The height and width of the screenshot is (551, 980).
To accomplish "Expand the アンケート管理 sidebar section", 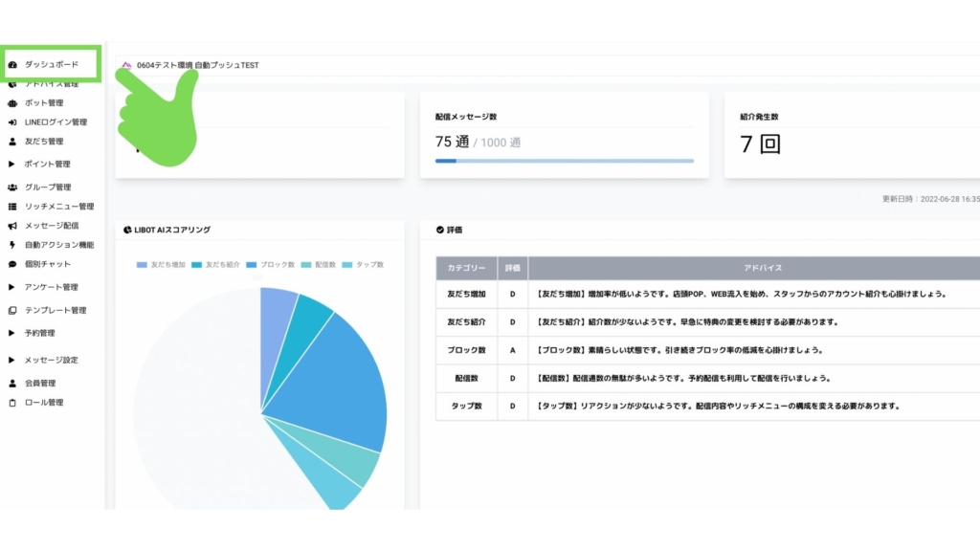I will point(51,287).
